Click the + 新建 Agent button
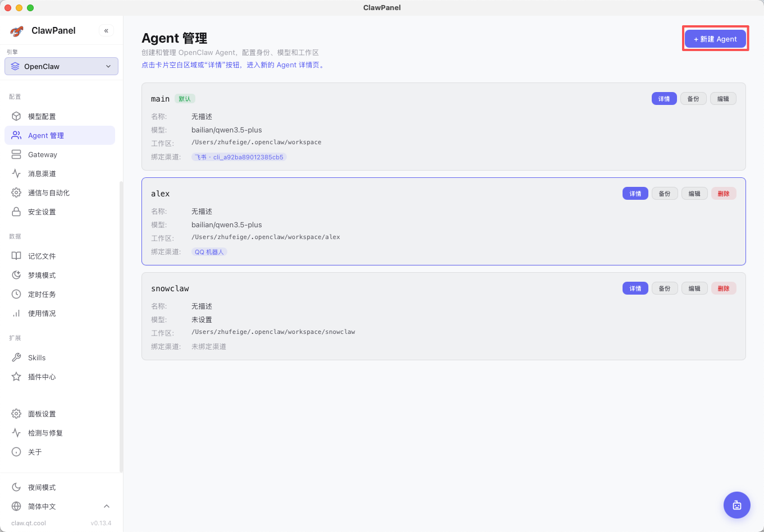This screenshot has width=764, height=532. [x=715, y=39]
